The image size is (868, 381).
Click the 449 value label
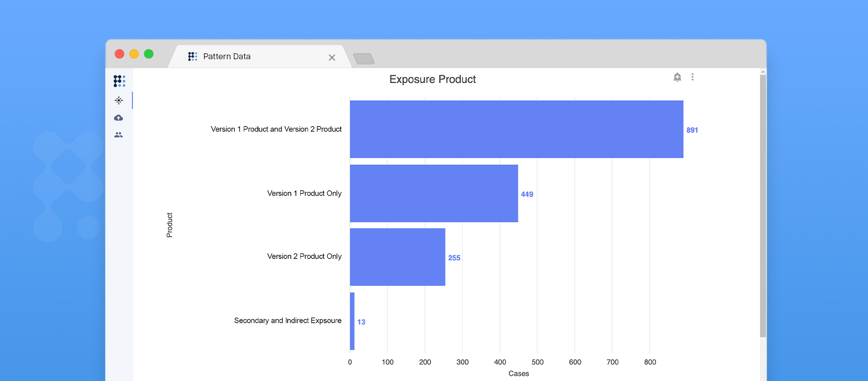tap(527, 194)
